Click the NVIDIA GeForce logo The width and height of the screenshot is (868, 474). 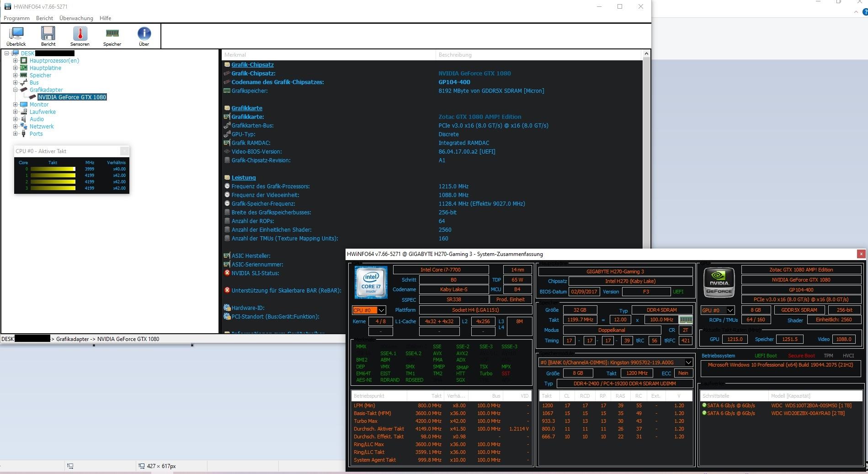tap(719, 282)
